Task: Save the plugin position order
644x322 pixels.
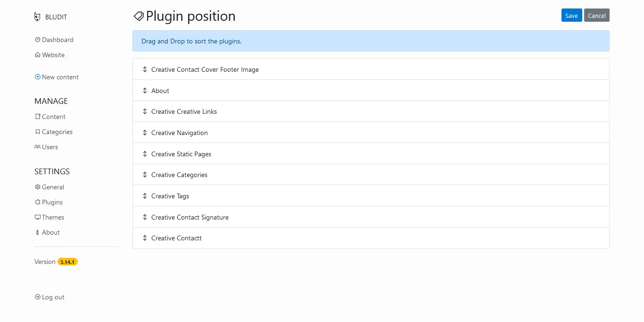Action: (x=571, y=16)
